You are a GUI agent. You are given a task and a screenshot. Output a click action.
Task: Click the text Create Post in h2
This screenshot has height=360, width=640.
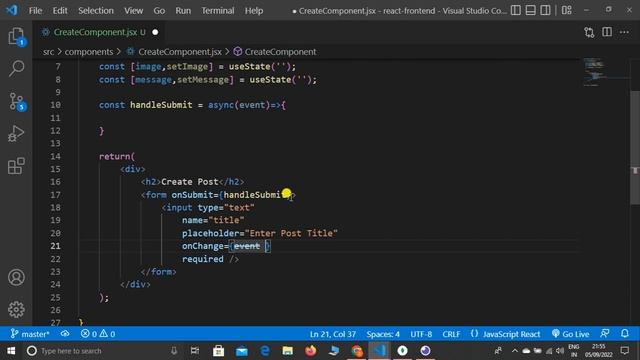190,182
